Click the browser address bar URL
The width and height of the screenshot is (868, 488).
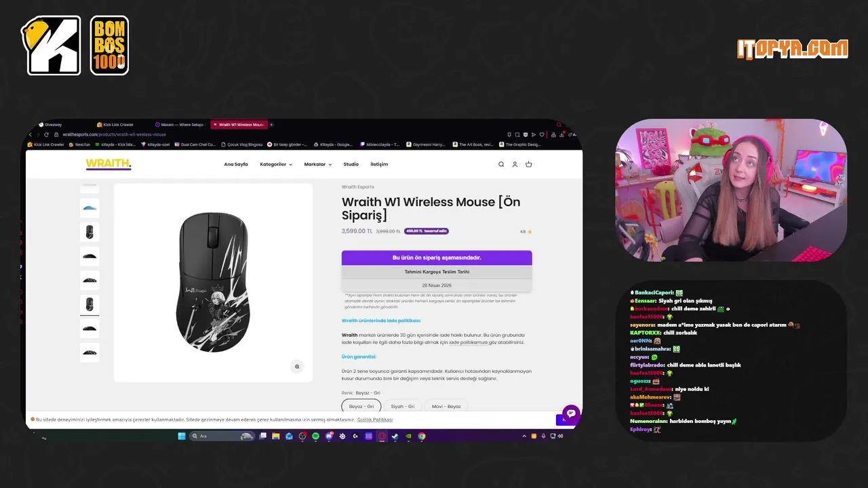tap(115, 134)
